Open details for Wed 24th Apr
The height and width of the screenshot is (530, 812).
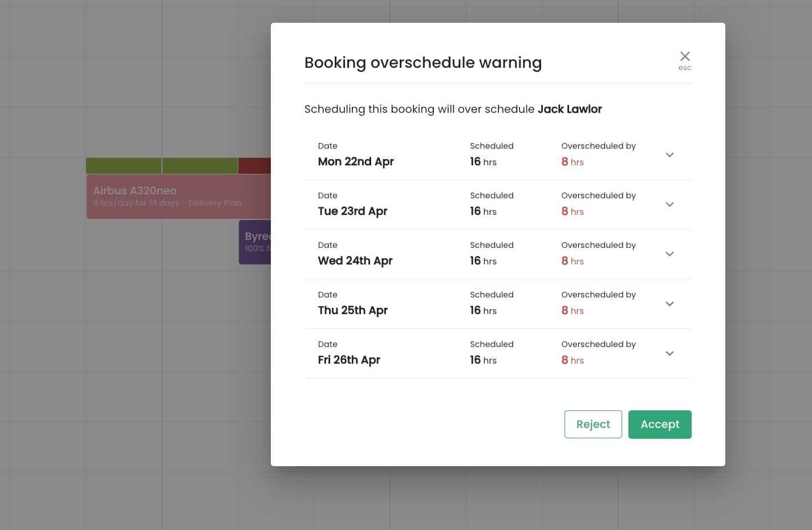[x=669, y=254]
